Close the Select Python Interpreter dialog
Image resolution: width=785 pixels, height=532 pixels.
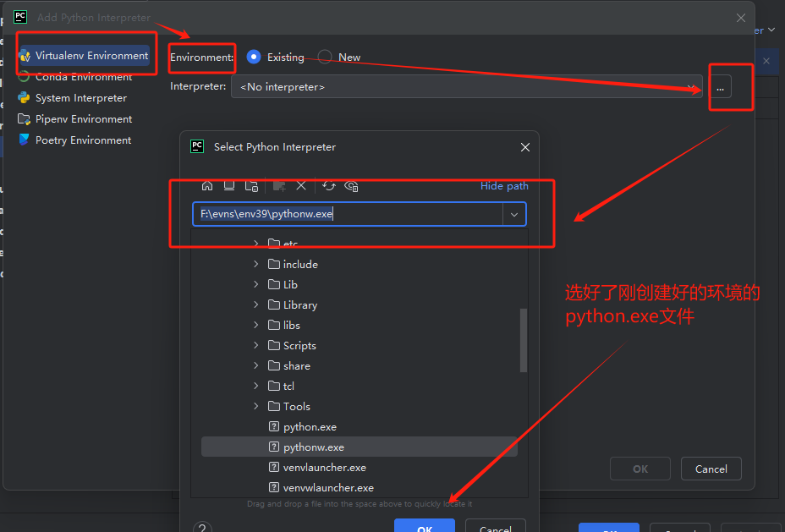524,147
